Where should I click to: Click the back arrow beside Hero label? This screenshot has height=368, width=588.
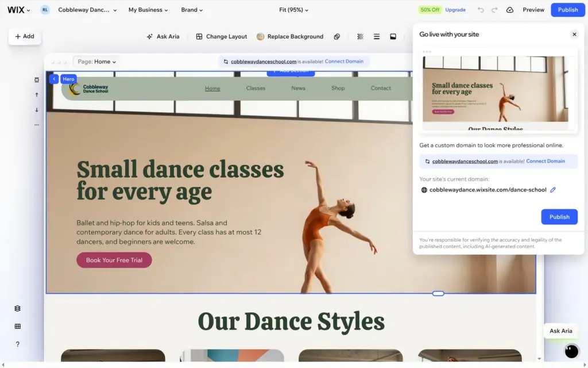pos(54,79)
